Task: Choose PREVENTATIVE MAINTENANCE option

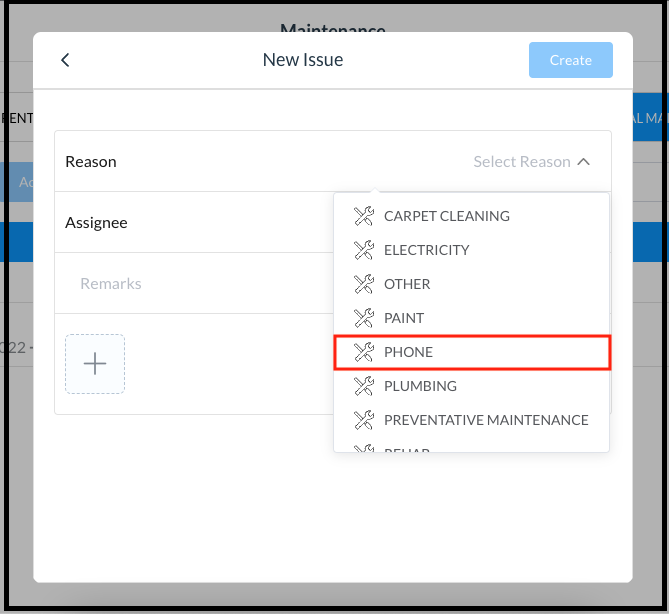Action: (x=486, y=420)
